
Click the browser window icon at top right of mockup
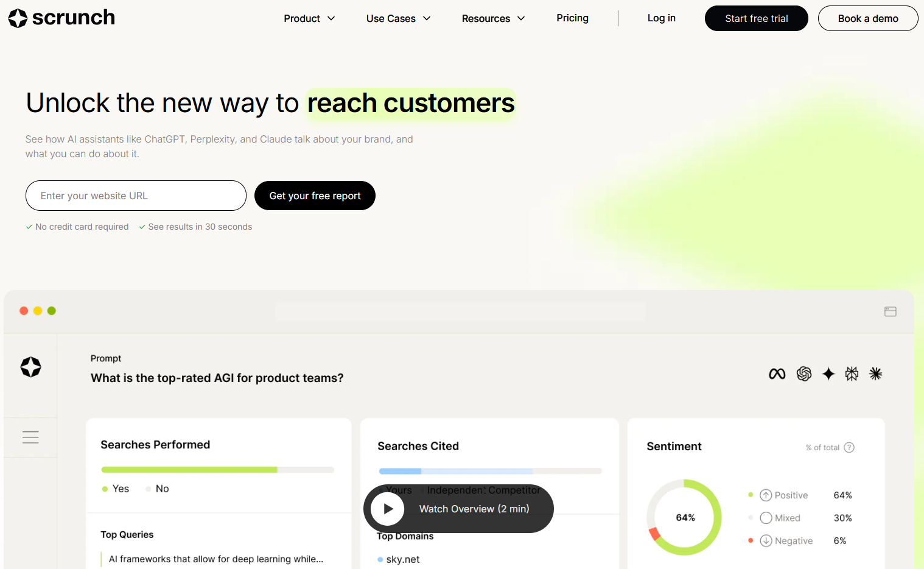[x=891, y=311]
